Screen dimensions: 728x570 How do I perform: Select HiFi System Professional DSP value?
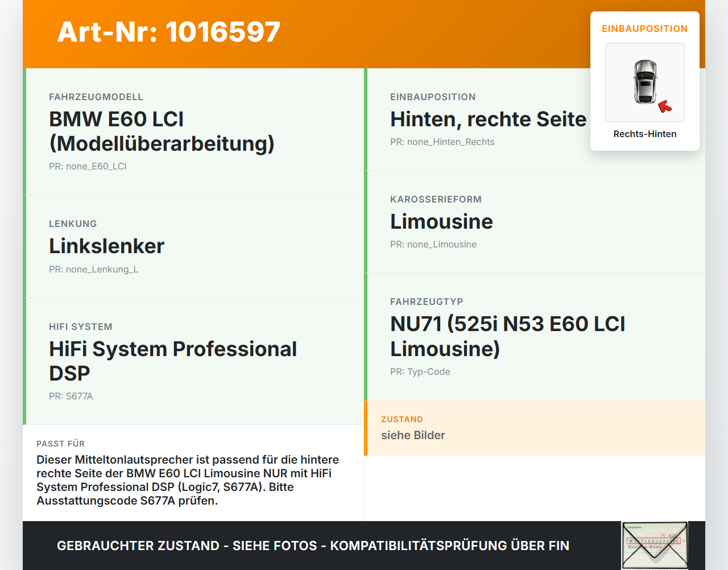[x=173, y=361]
